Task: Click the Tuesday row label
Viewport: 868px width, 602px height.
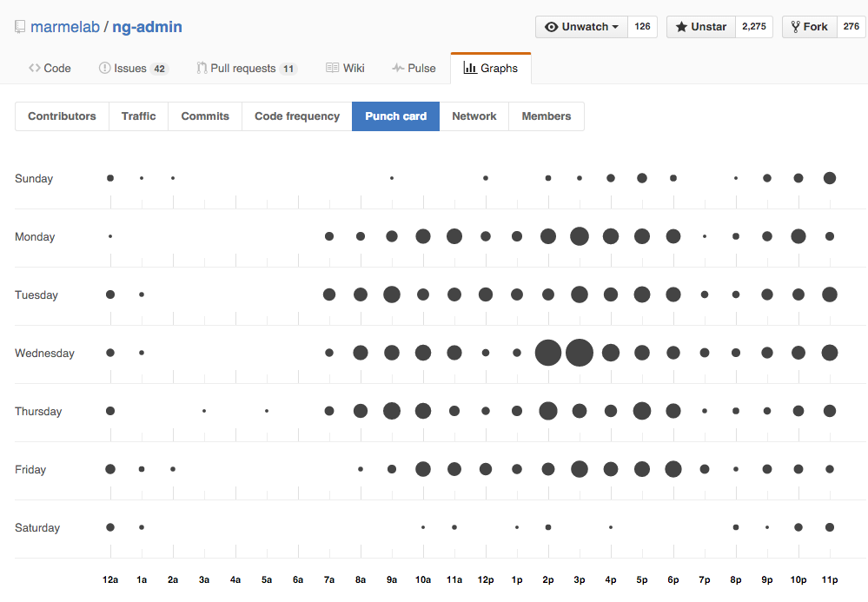Action: coord(36,294)
